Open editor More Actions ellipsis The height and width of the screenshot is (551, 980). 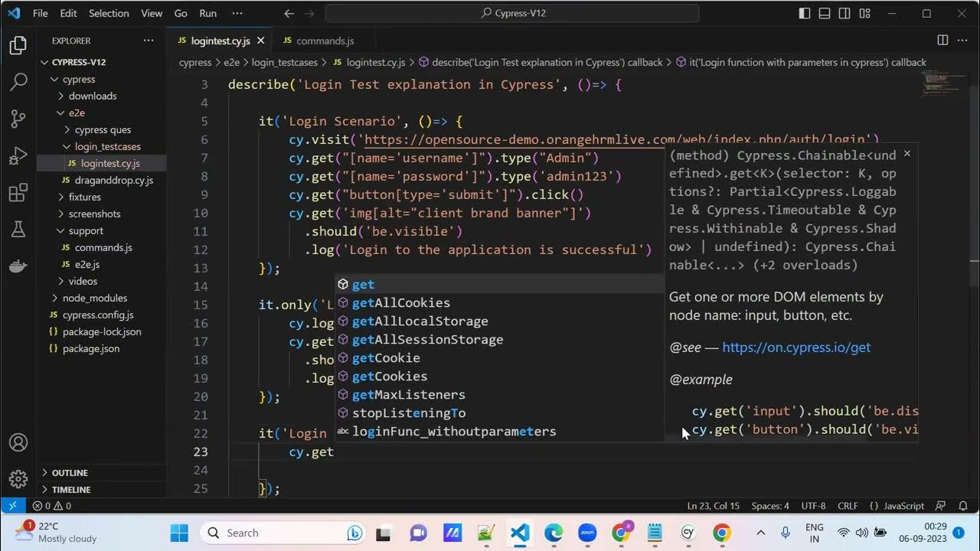(x=964, y=41)
